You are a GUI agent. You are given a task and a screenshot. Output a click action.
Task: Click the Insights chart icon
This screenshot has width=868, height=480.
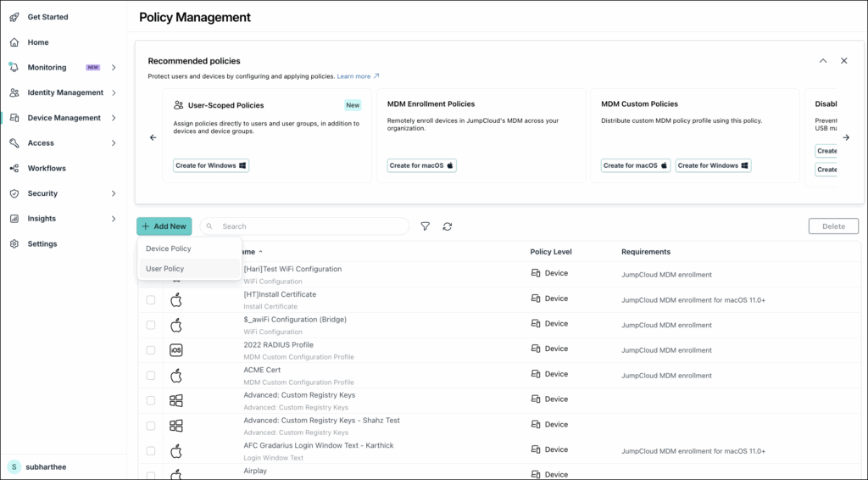14,219
